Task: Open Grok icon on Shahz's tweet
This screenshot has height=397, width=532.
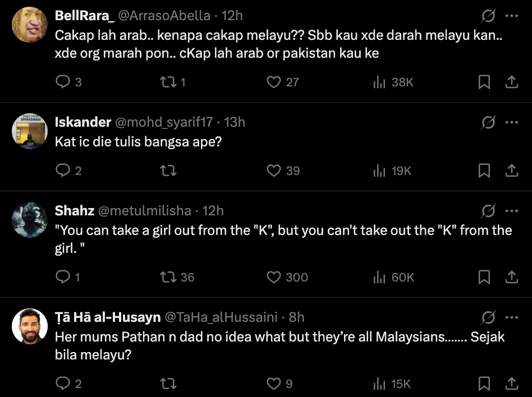Action: coord(489,211)
